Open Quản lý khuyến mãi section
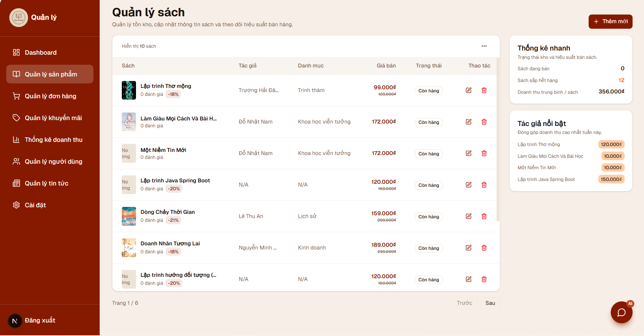 (50, 118)
